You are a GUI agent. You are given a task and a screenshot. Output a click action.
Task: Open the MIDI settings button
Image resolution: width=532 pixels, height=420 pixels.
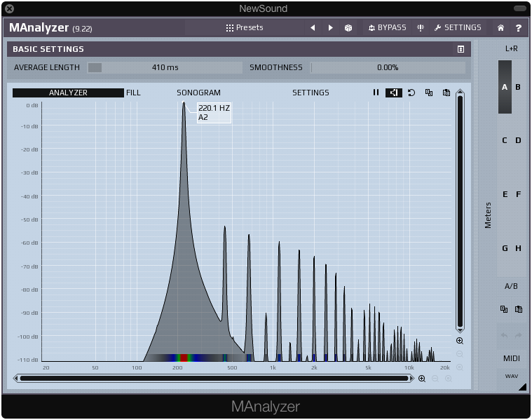coord(511,358)
